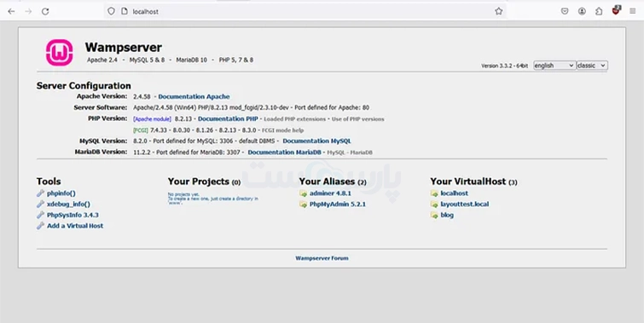The image size is (644, 323).
Task: Open the extensions puzzle icon
Action: click(x=599, y=11)
